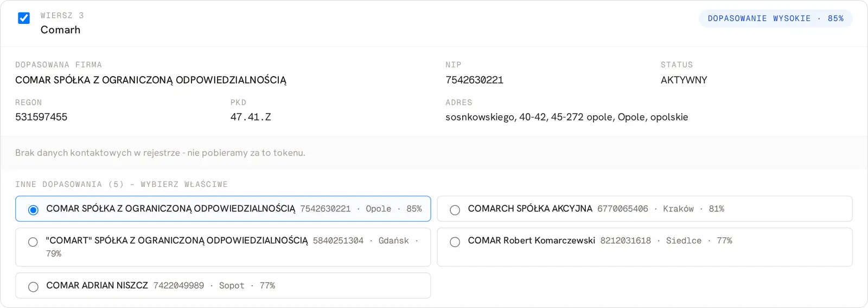Screen dimensions: 868x308
Task: Uncheck the Wiersz 3 Comarh checkbox
Action: click(24, 18)
